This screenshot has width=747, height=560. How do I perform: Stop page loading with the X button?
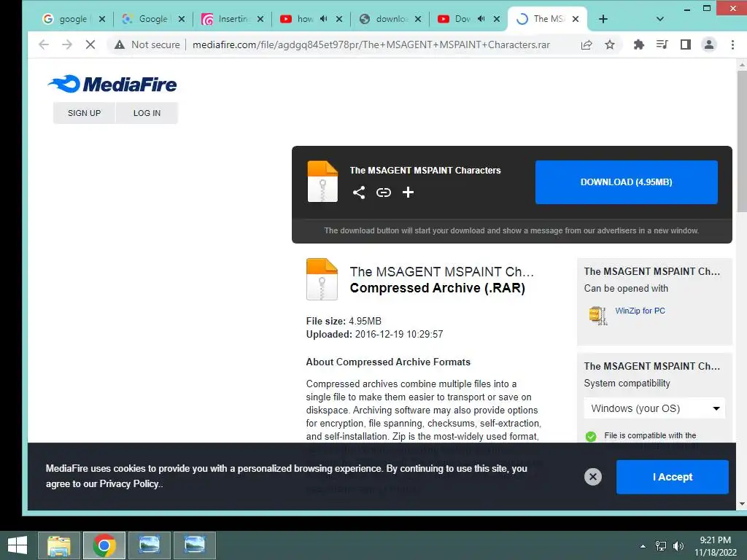point(90,44)
